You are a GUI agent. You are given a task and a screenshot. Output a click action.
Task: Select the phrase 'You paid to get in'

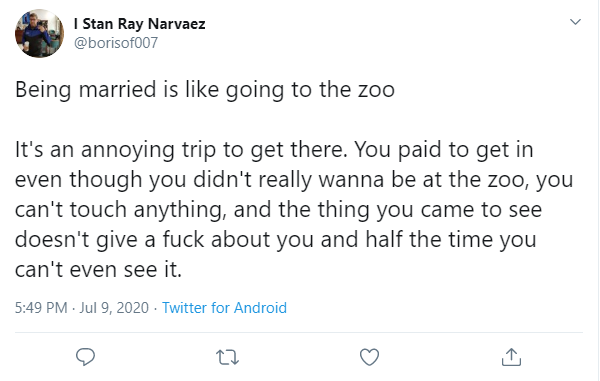pyautogui.click(x=444, y=150)
